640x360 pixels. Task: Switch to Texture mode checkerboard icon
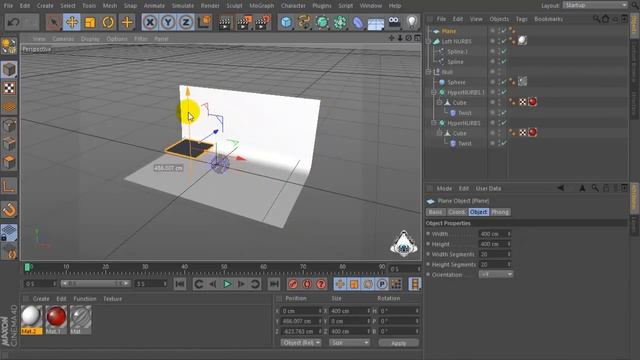click(x=9, y=88)
